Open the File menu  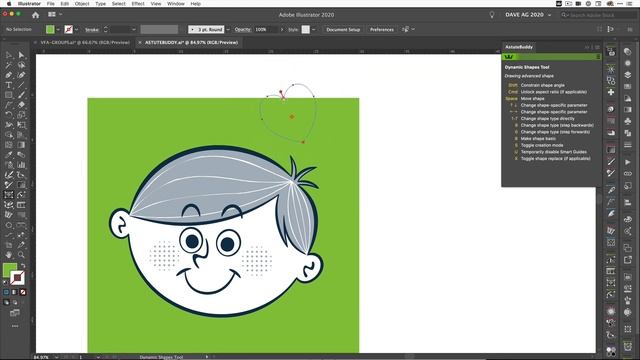[x=51, y=4]
